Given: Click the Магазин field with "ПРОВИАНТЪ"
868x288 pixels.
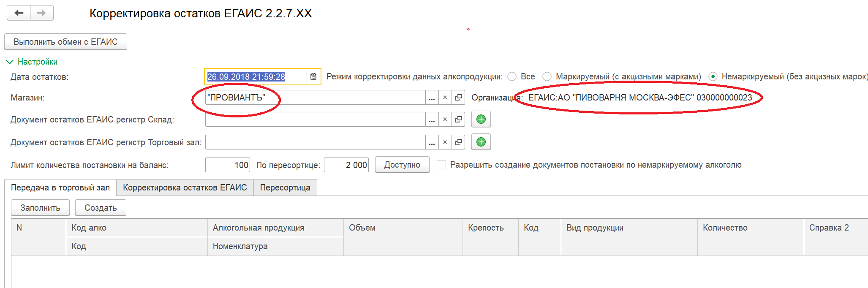Looking at the screenshot, I should tap(315, 98).
